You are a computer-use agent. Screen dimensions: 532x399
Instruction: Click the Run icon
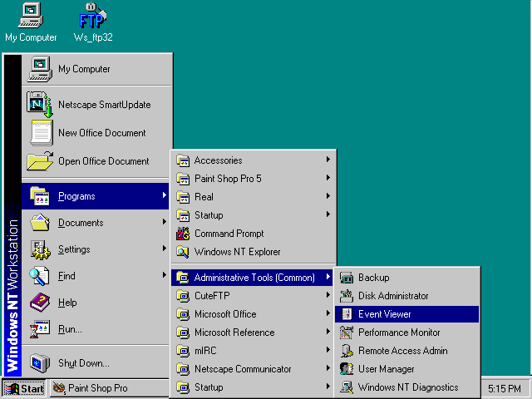[40, 329]
